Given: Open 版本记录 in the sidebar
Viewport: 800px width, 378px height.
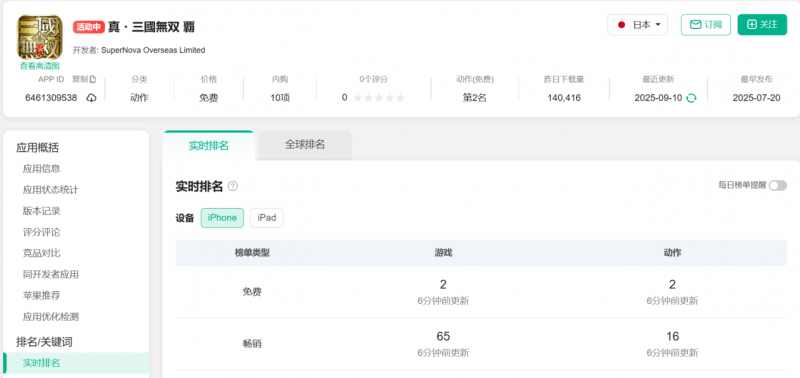Looking at the screenshot, I should 41,211.
